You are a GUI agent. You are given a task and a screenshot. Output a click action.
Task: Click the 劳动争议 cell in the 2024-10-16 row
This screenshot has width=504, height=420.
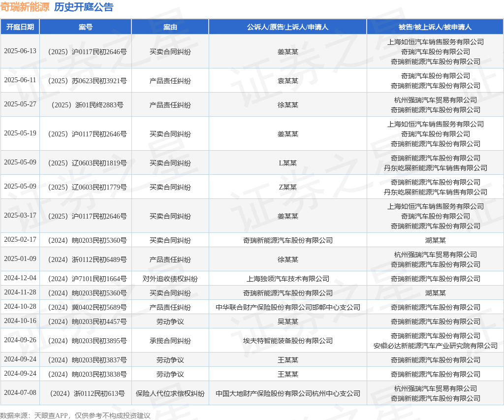170,322
